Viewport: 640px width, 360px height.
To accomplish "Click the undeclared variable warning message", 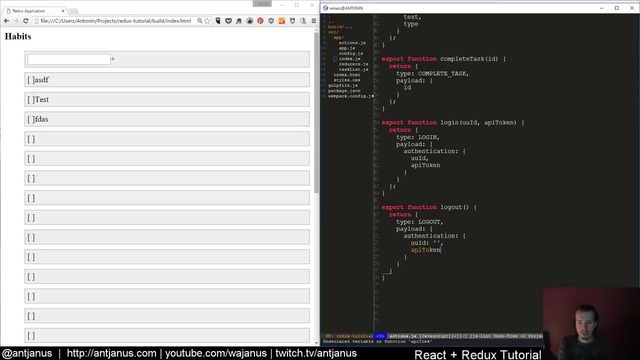I will pyautogui.click(x=377, y=341).
